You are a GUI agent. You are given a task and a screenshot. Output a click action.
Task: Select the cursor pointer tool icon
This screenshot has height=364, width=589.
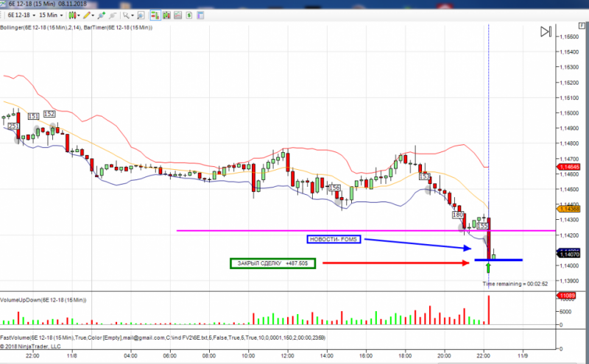click(x=126, y=15)
